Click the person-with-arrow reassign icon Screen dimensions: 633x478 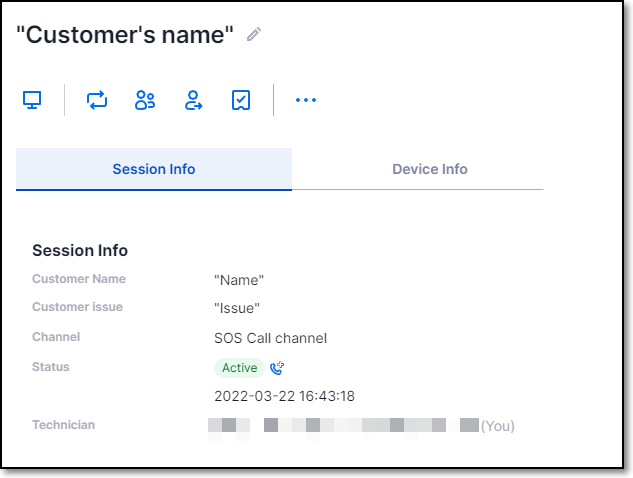click(x=193, y=100)
